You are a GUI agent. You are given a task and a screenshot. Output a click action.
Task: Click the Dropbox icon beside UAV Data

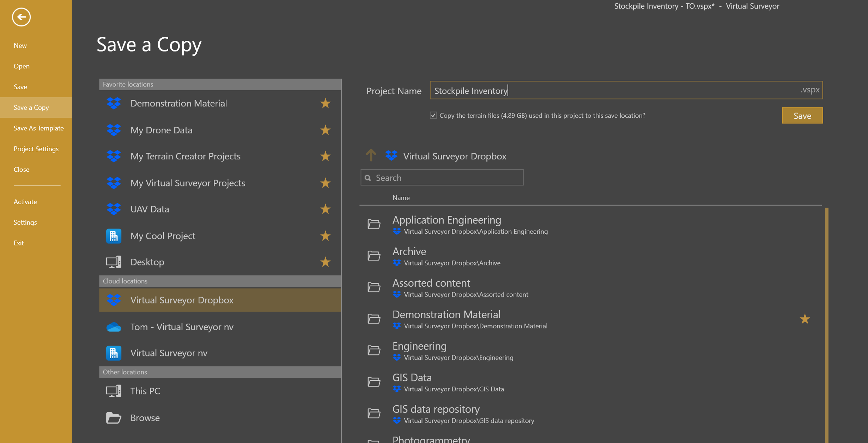point(114,209)
